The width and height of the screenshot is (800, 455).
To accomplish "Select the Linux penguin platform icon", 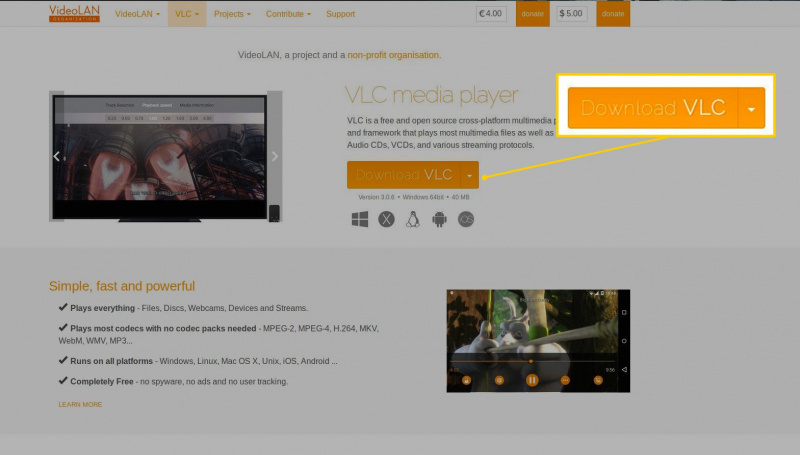I will pyautogui.click(x=413, y=219).
